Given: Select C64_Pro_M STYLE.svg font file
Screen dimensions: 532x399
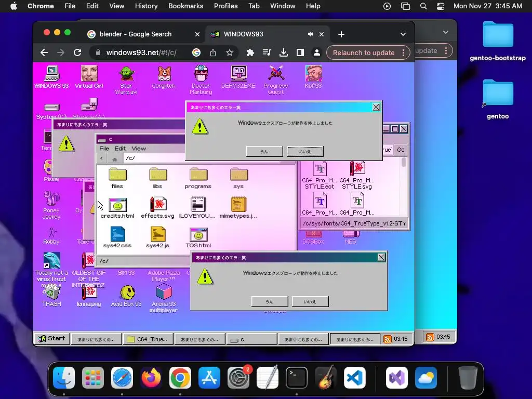Looking at the screenshot, I should [x=357, y=176].
